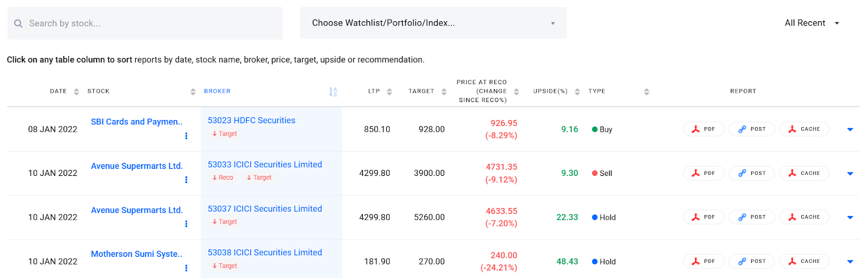The width and height of the screenshot is (868, 278).
Task: Click the search magnifier icon
Action: click(18, 23)
